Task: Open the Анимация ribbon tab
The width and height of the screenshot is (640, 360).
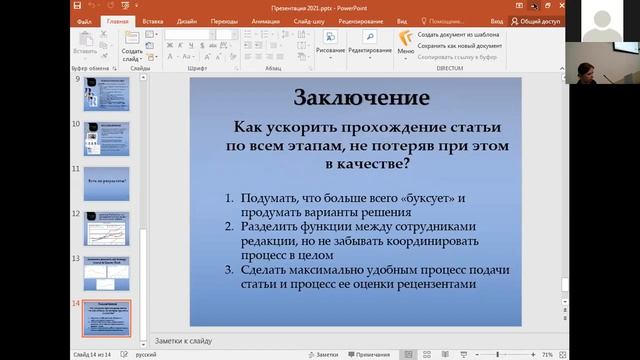Action: pos(265,21)
